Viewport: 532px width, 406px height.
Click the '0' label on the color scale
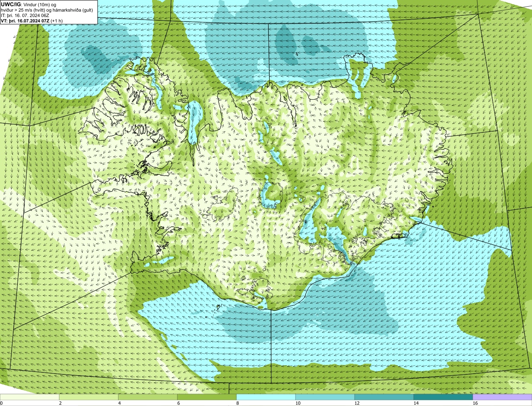pos(1,403)
